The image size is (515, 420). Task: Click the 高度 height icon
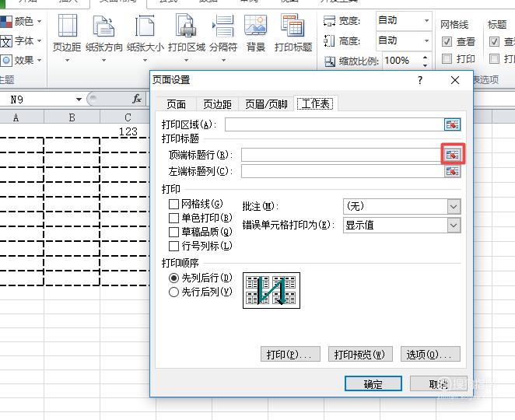pyautogui.click(x=329, y=40)
